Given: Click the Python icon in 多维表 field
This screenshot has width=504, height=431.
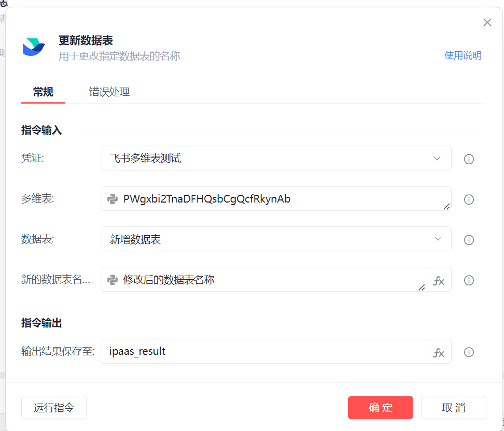Looking at the screenshot, I should 112,199.
